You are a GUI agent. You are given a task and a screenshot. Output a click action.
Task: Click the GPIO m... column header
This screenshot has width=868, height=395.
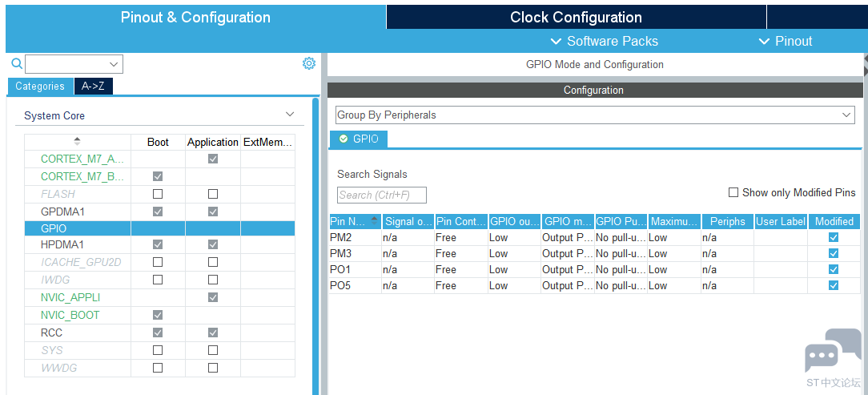(x=568, y=222)
